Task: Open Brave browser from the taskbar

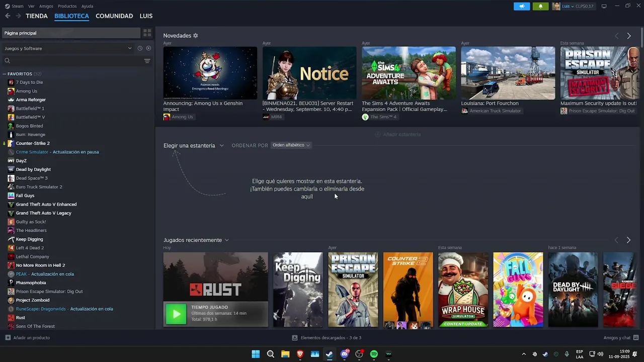Action: pos(300,354)
